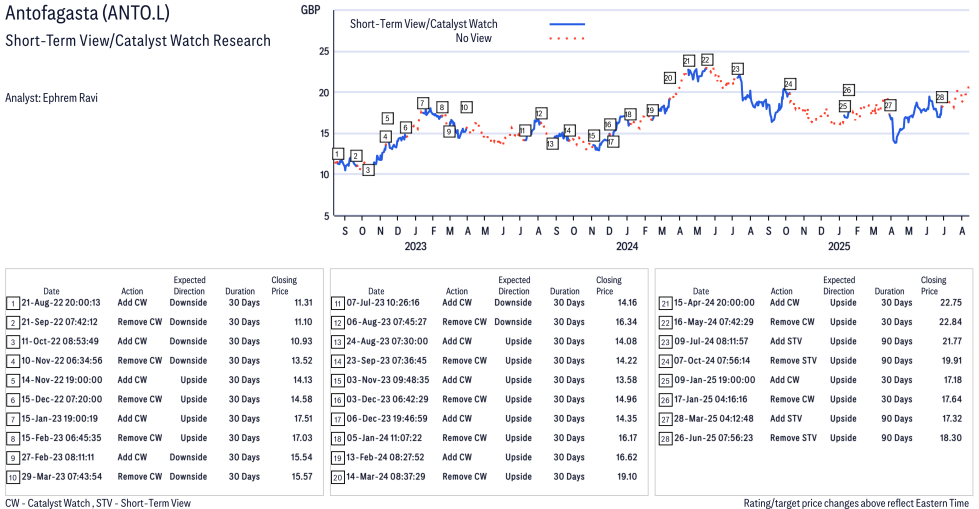This screenshot has width=979, height=509.
Task: Click chart marker number 28
Action: tap(941, 97)
